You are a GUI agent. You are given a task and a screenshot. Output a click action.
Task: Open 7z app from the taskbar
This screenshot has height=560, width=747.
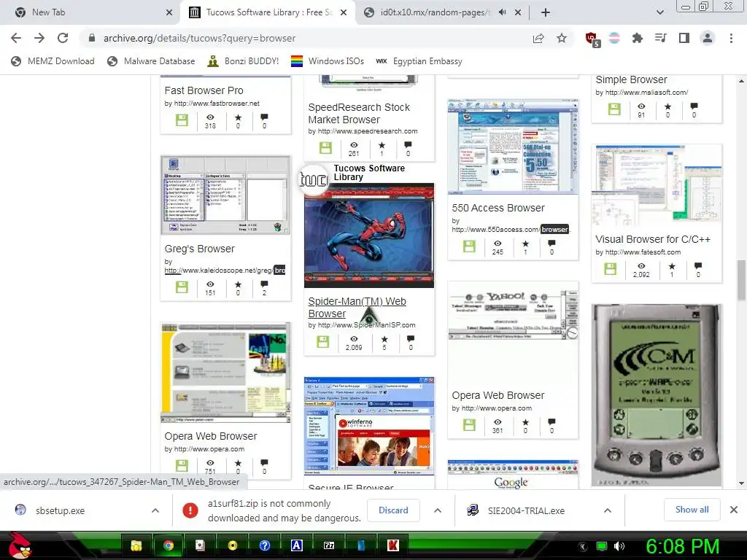tap(329, 545)
